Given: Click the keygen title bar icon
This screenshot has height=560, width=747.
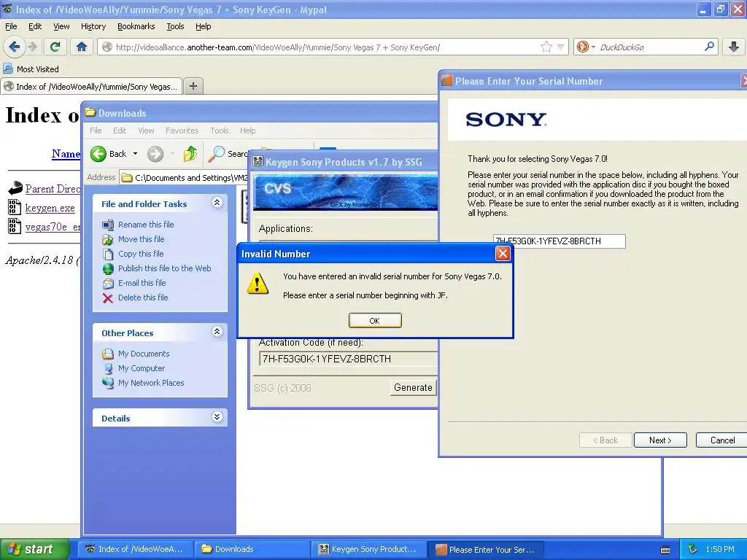Looking at the screenshot, I should [258, 162].
